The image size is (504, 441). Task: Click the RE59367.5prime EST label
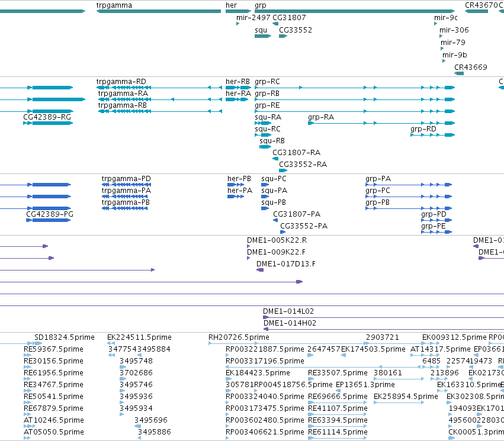[x=54, y=349]
